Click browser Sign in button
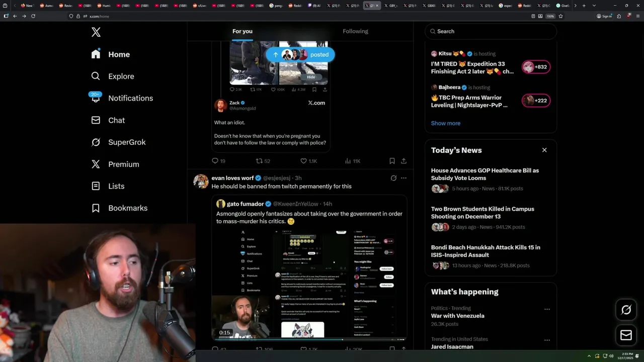Screen dimensions: 644x362 604,16
